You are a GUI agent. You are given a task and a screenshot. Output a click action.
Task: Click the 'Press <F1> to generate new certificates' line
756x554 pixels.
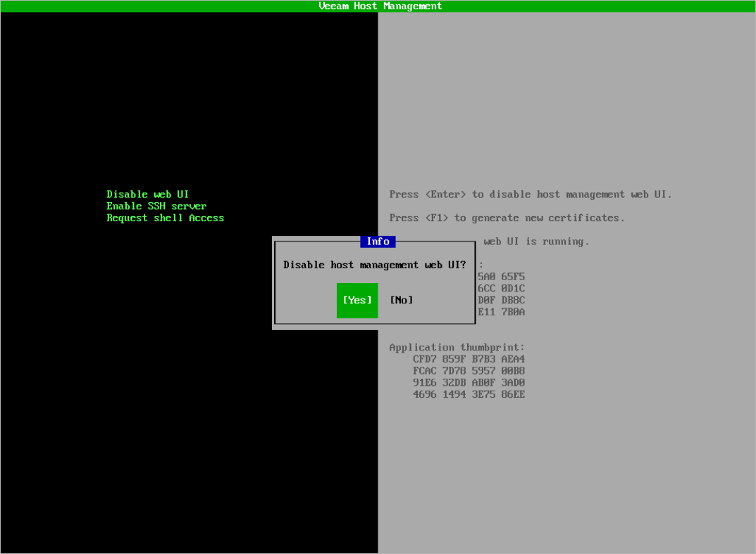click(507, 218)
